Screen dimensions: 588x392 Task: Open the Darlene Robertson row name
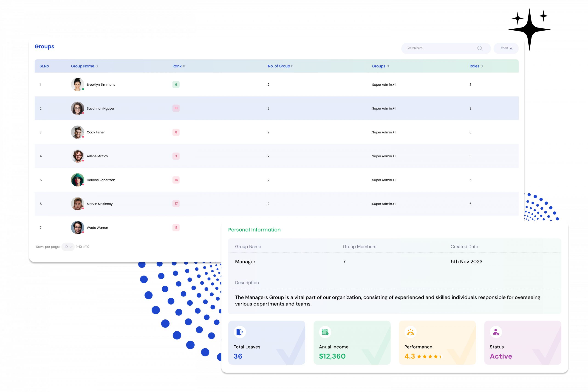[101, 180]
